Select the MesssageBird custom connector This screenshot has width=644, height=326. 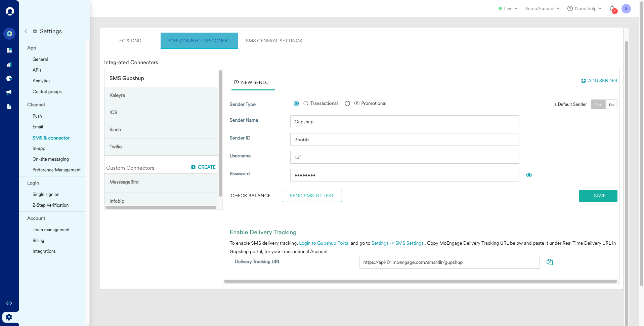[x=161, y=183]
